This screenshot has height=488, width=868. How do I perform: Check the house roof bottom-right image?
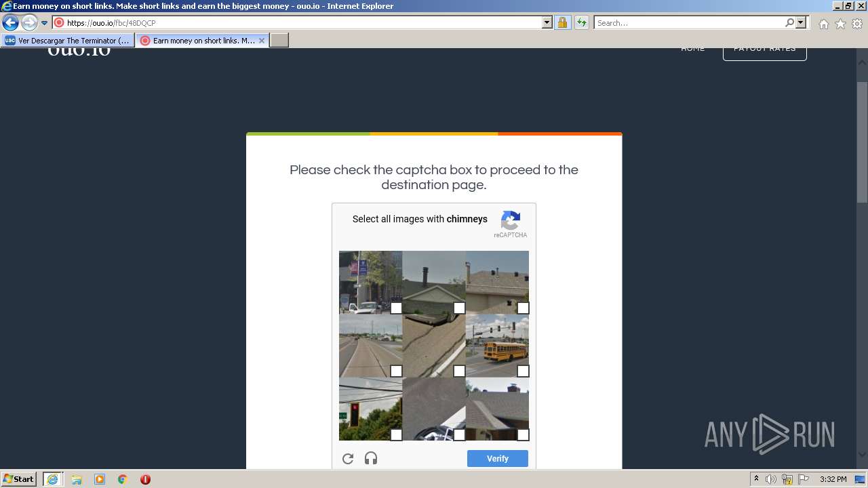497,409
